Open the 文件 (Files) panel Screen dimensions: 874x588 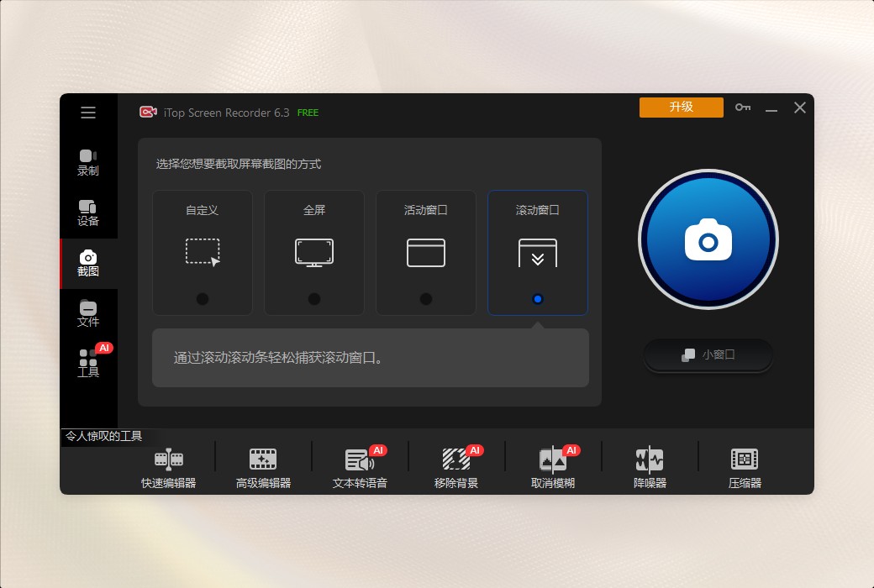pyautogui.click(x=88, y=314)
